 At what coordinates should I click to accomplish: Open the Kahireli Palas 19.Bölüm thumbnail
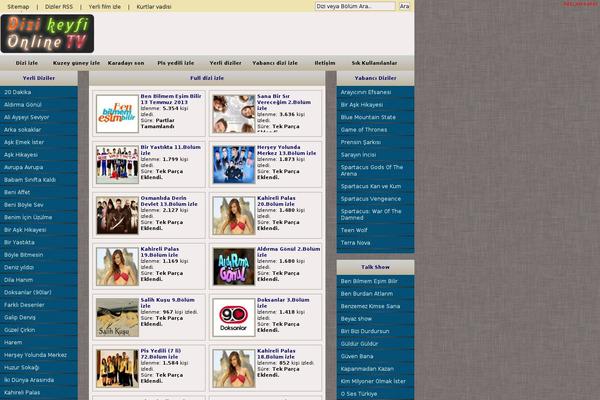click(x=117, y=266)
